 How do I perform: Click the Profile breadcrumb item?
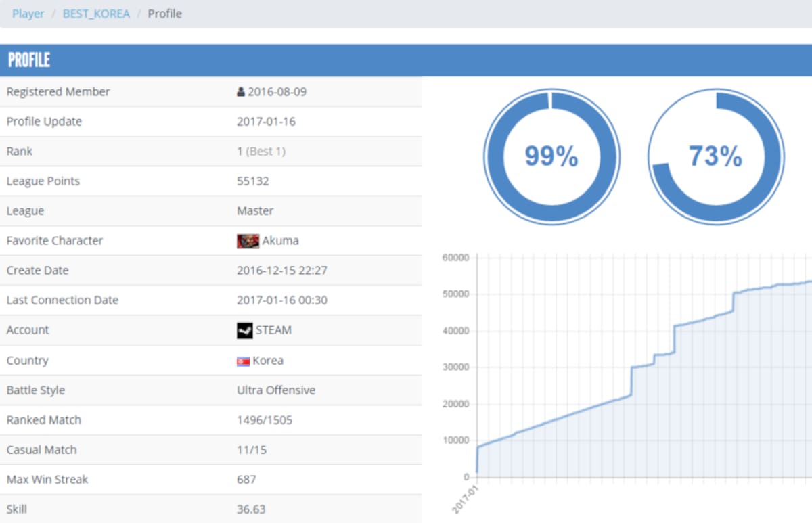165,14
